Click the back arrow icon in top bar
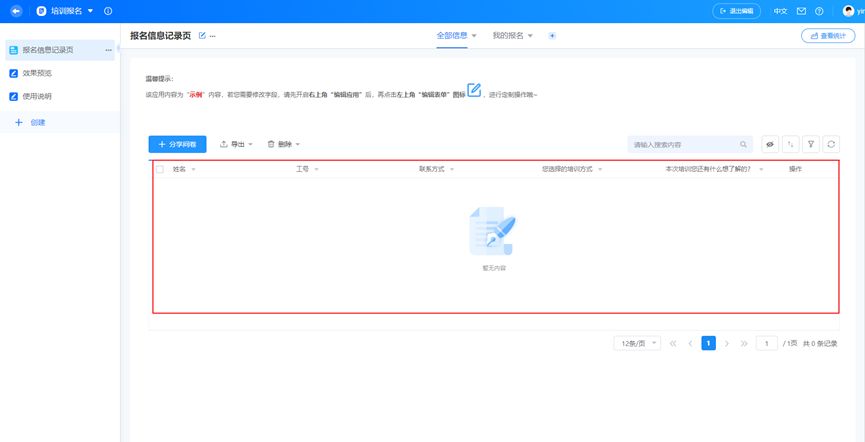The height and width of the screenshot is (442, 865). [17, 11]
